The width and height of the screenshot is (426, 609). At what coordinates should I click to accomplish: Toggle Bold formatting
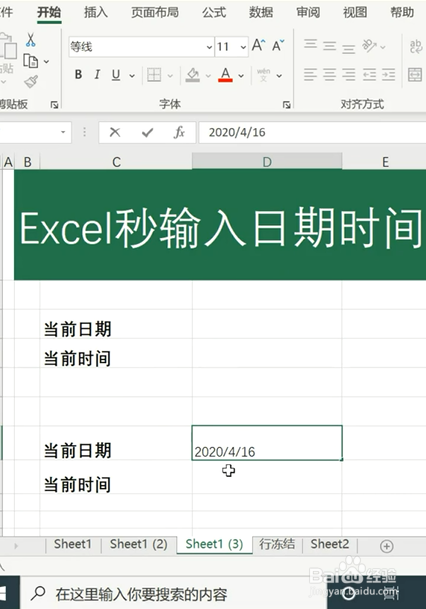point(78,74)
